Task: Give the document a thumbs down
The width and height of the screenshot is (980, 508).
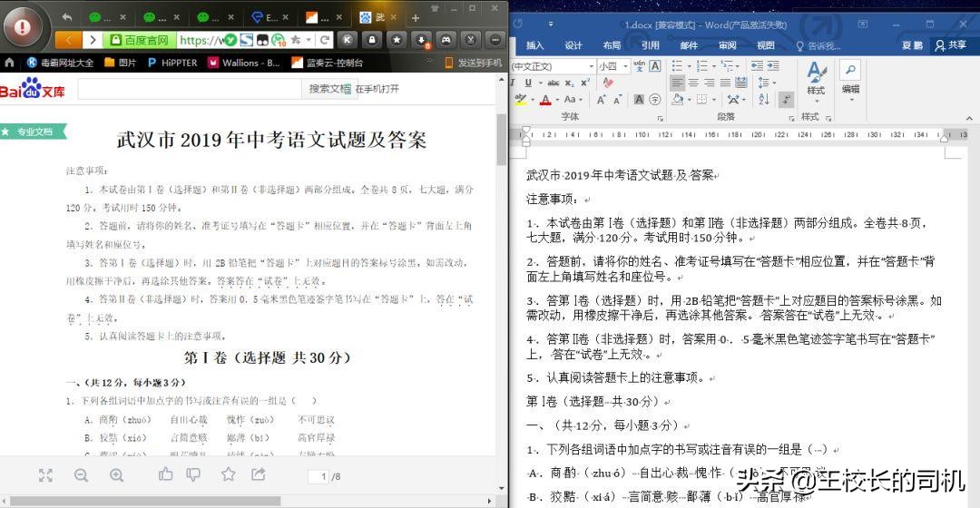Action: 193,474
